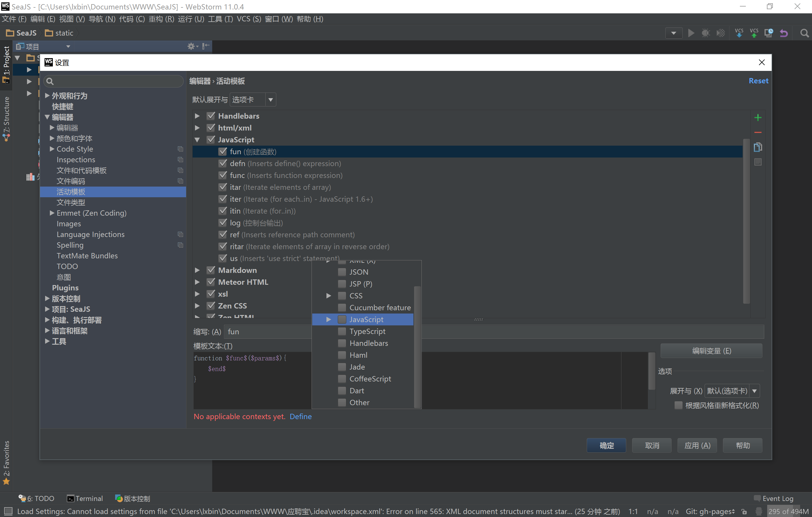Click the VCS commit changes icon
812x517 pixels.
(754, 33)
